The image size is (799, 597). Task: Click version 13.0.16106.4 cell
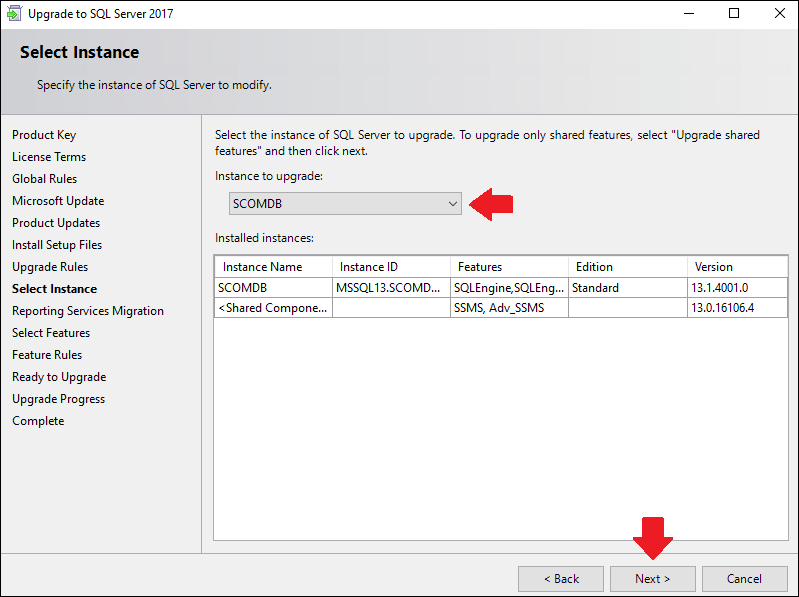(x=737, y=308)
